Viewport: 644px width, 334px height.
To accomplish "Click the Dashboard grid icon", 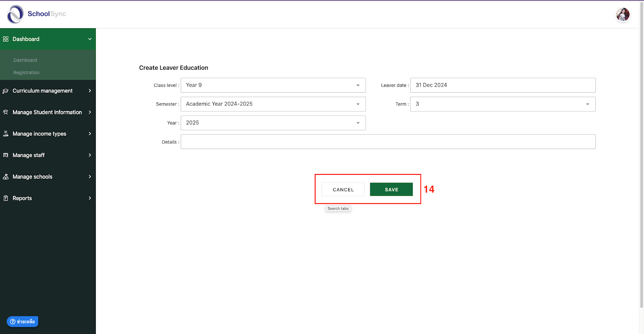I will coord(6,39).
